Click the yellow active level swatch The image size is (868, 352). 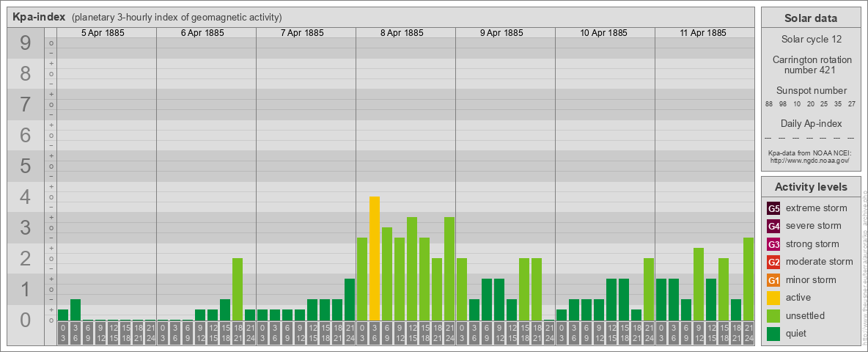(773, 298)
